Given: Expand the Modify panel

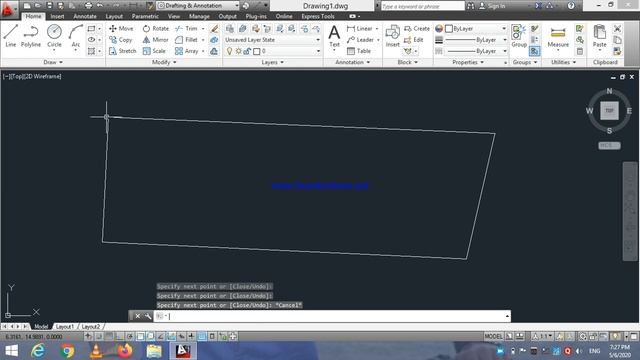Looking at the screenshot, I should pyautogui.click(x=164, y=62).
